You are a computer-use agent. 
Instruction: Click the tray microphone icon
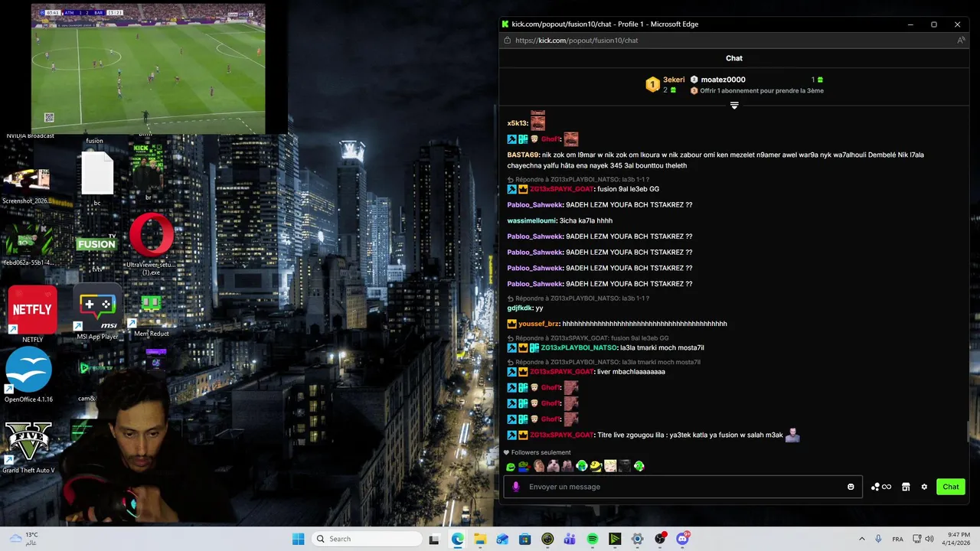878,539
